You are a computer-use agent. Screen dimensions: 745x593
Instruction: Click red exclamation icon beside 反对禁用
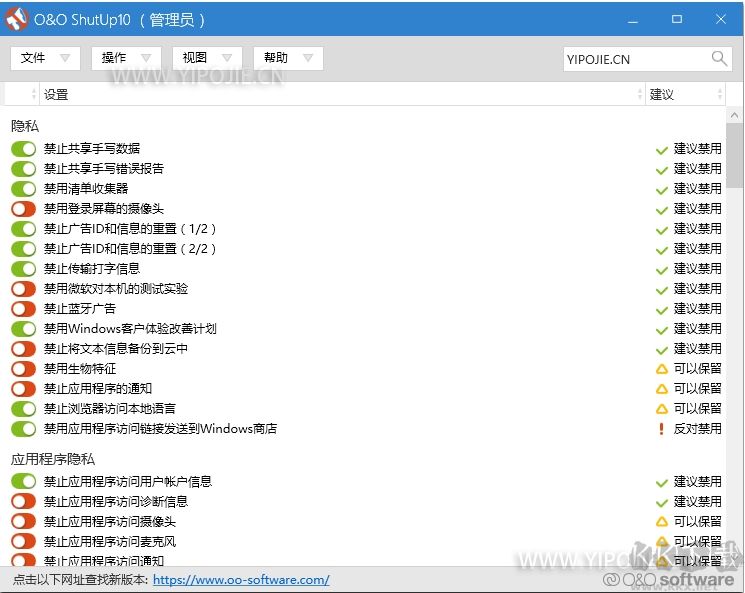661,429
